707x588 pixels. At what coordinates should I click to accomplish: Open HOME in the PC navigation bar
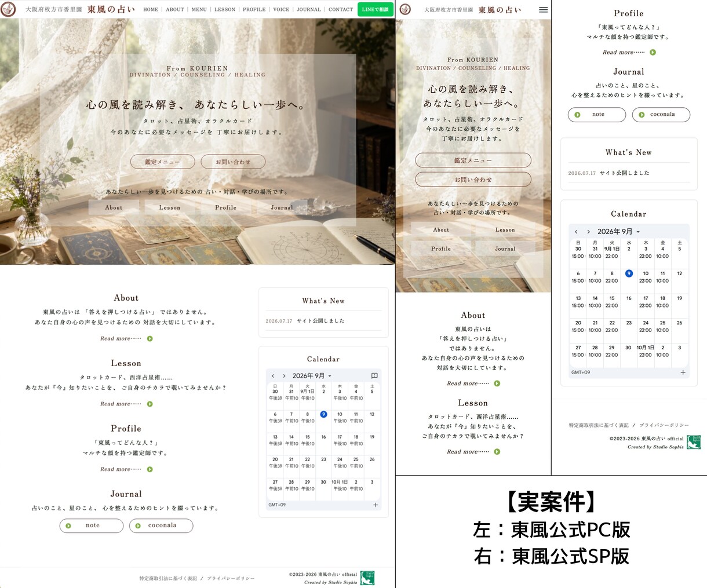coord(151,10)
